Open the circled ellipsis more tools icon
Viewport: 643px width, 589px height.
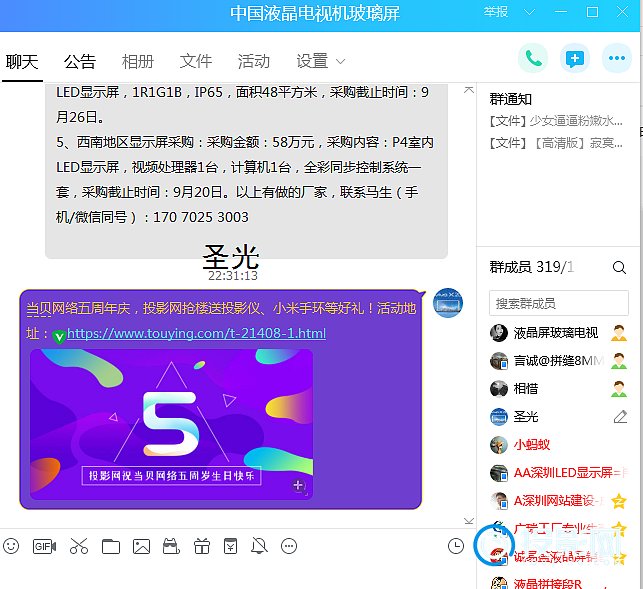click(289, 546)
